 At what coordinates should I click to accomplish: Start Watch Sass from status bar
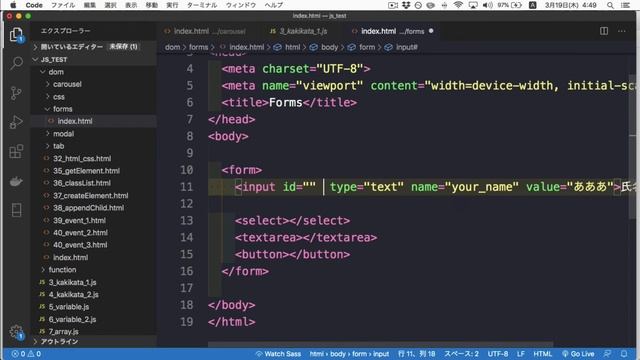(278, 354)
